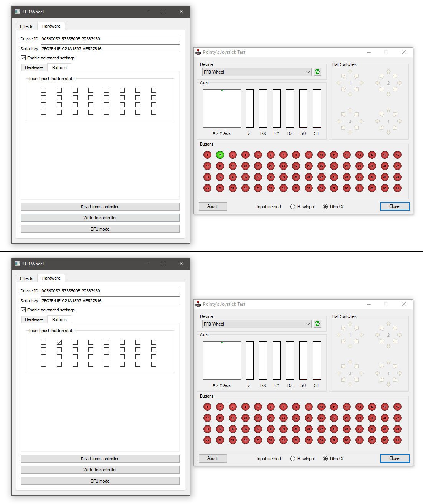Viewport: 423px width, 504px height.
Task: Switch to Effects tab in upper FFB window
Action: coord(26,26)
